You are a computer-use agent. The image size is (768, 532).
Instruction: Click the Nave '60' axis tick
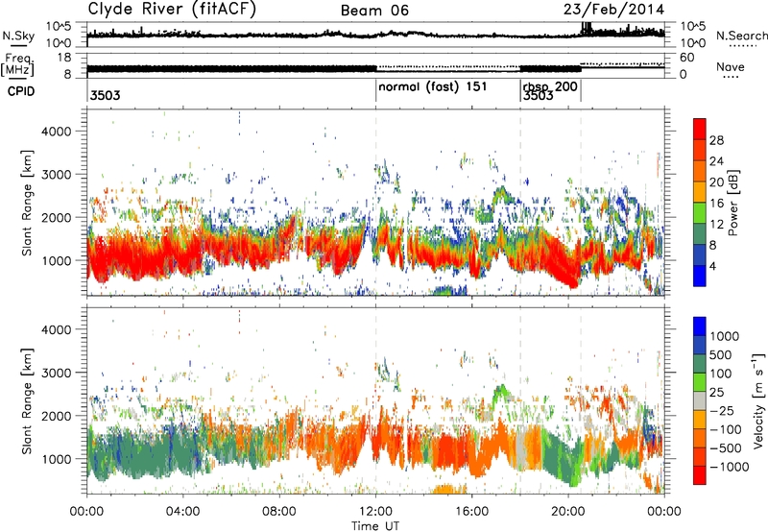pyautogui.click(x=686, y=58)
